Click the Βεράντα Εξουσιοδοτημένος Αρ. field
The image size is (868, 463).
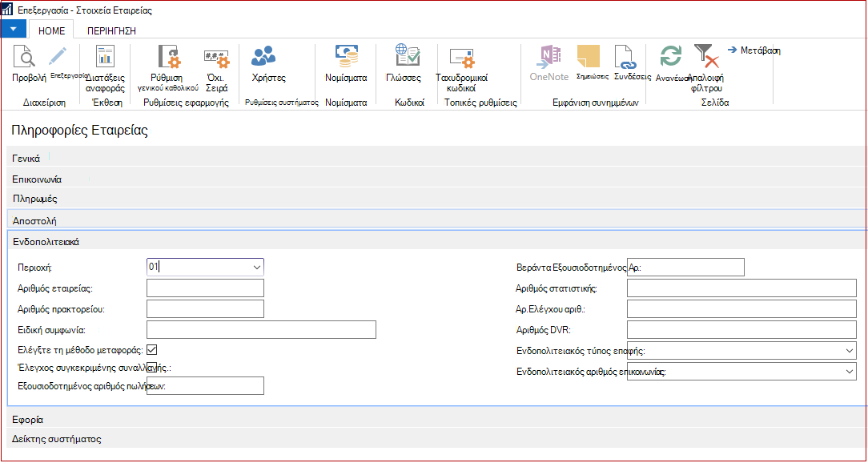pyautogui.click(x=686, y=267)
